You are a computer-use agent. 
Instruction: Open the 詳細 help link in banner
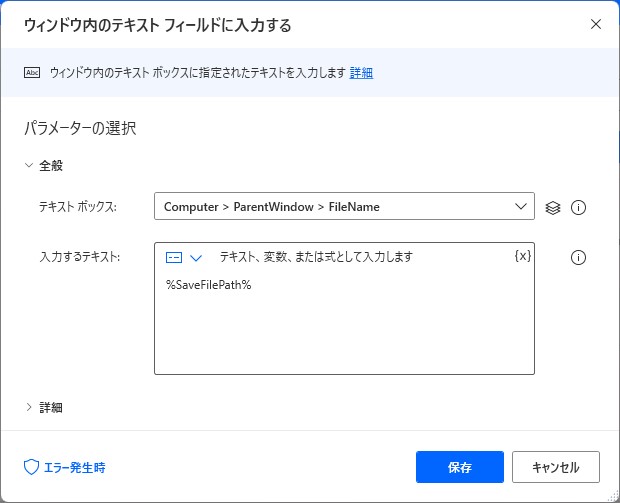[x=361, y=73]
